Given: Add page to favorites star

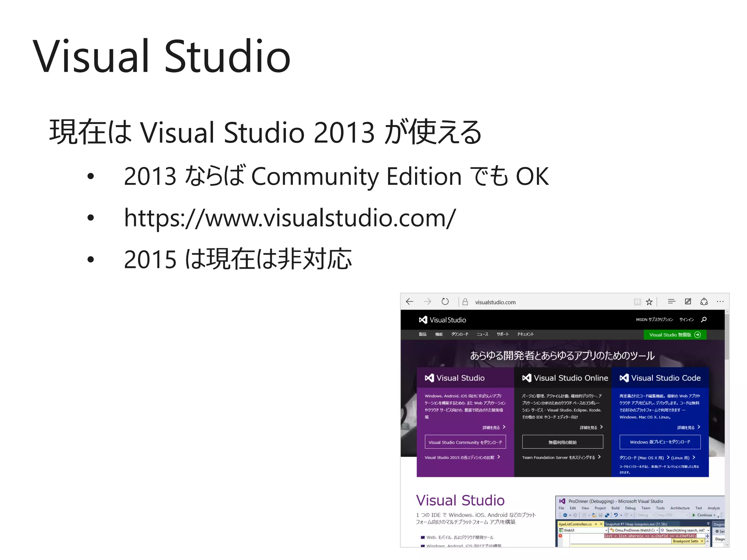Looking at the screenshot, I should tap(649, 302).
